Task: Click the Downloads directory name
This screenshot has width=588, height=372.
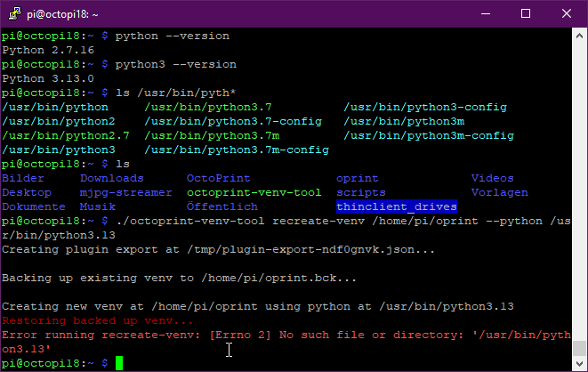Action: (x=111, y=178)
